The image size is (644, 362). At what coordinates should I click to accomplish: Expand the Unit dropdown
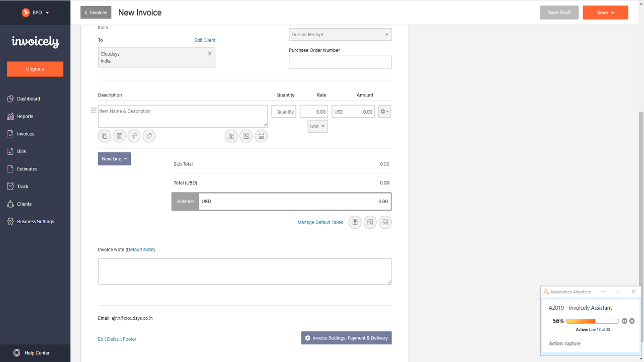pyautogui.click(x=317, y=126)
